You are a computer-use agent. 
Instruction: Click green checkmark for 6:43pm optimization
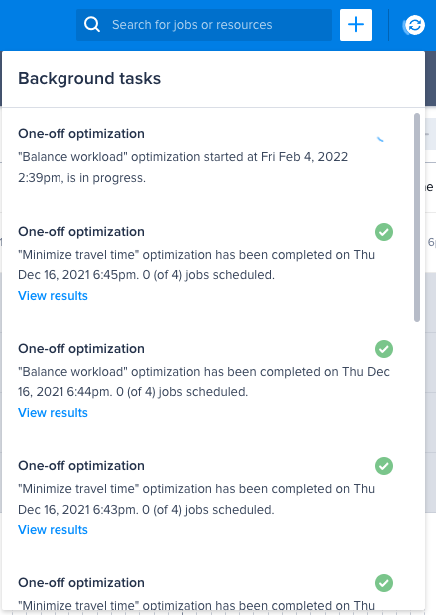click(384, 466)
